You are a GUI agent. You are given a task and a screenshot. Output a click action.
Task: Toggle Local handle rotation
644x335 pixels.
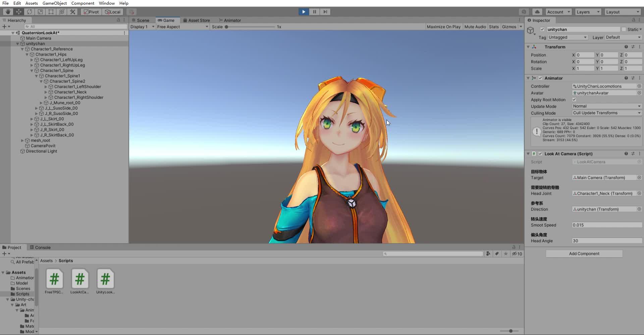point(113,12)
